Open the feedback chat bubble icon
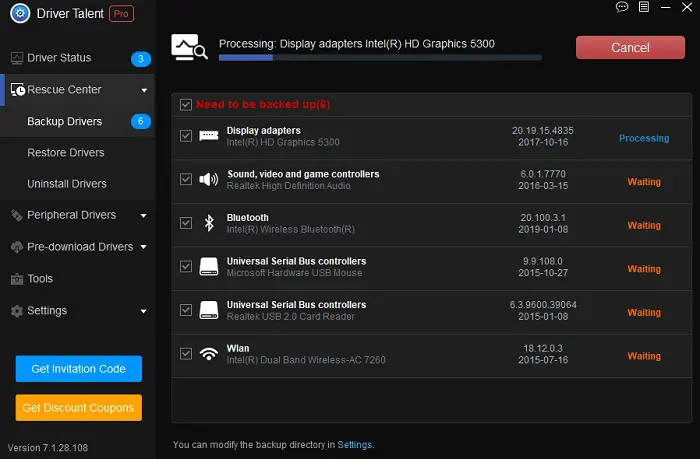The image size is (700, 459). coord(622,7)
